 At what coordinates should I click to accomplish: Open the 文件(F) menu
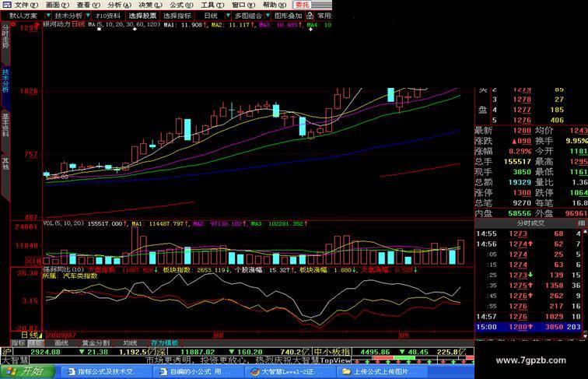point(26,5)
